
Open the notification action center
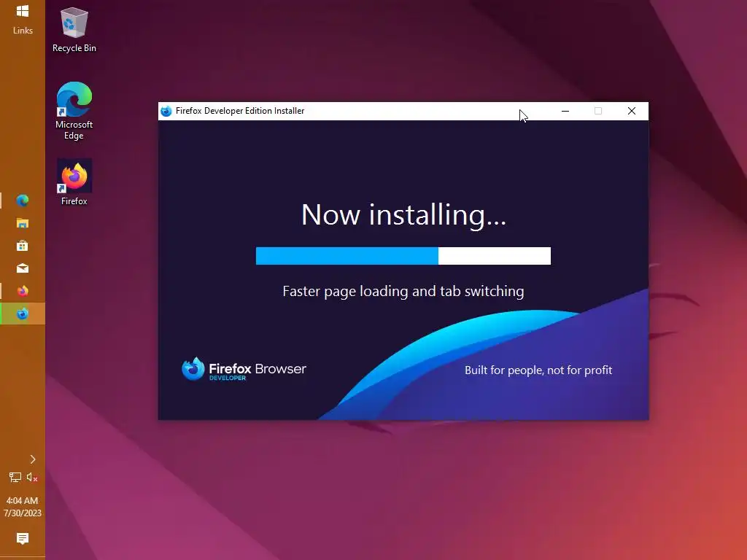[23, 539]
